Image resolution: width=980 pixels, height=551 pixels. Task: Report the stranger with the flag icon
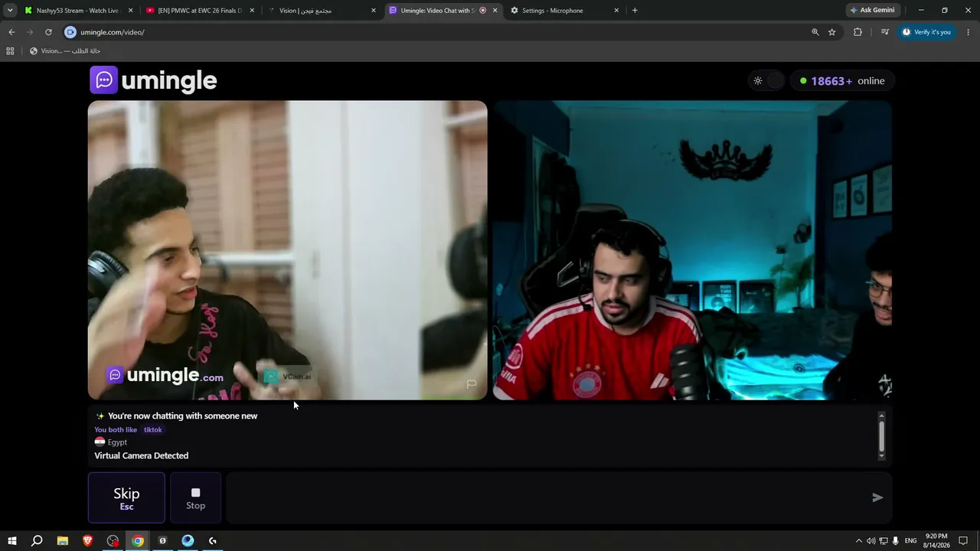coord(472,384)
